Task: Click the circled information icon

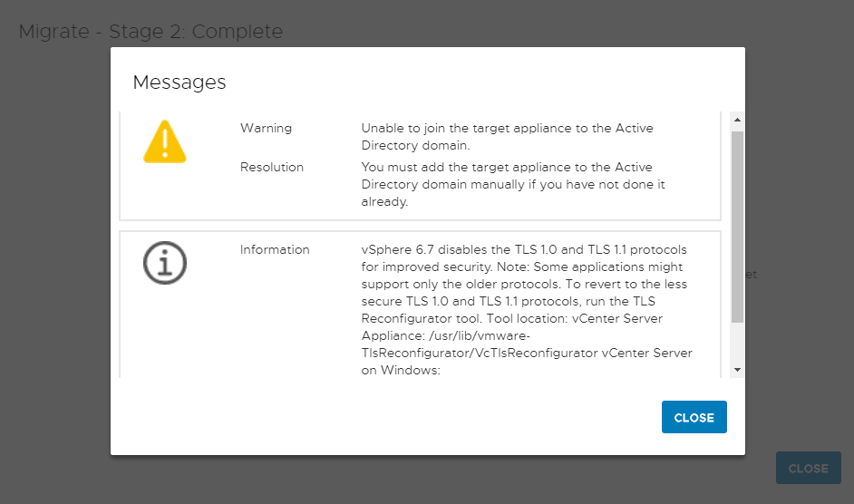Action: click(x=165, y=264)
